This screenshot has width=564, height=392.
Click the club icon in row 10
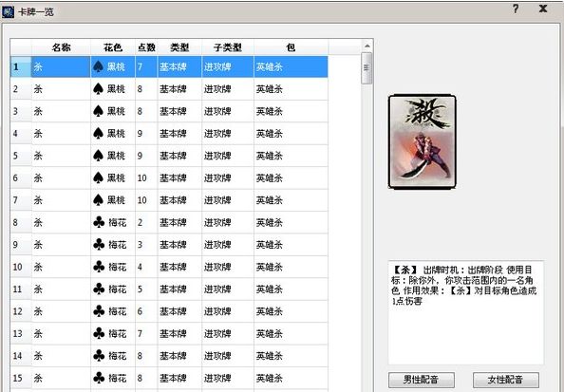point(99,267)
